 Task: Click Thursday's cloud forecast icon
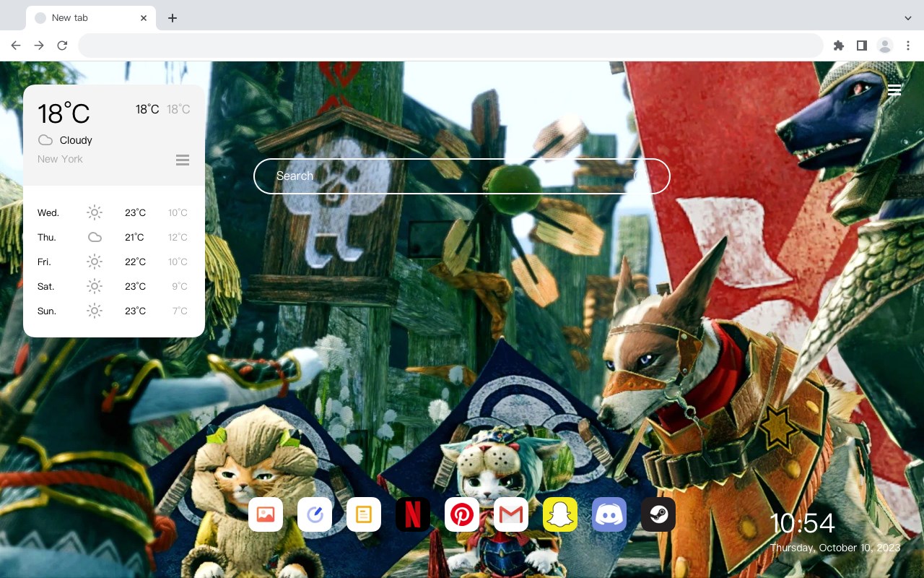[95, 237]
